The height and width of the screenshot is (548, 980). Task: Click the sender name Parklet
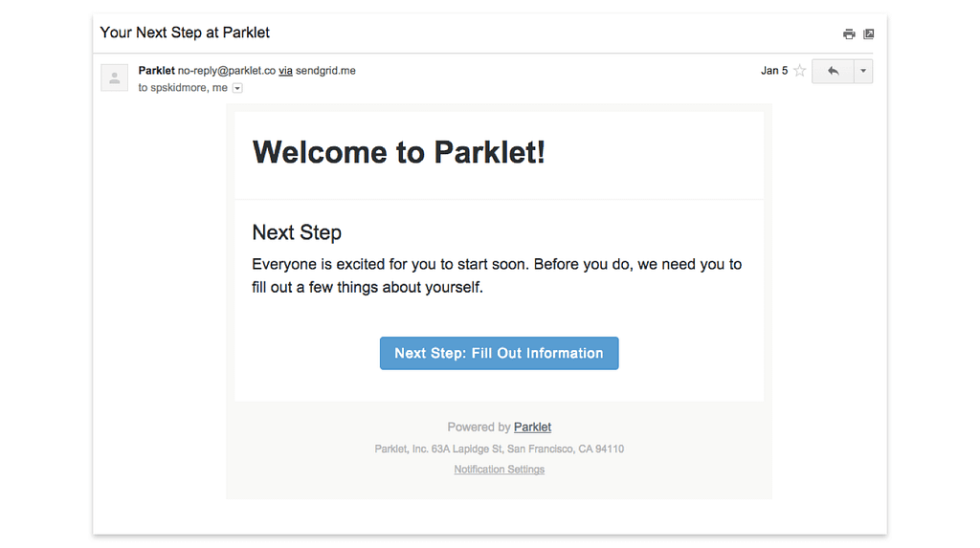157,71
